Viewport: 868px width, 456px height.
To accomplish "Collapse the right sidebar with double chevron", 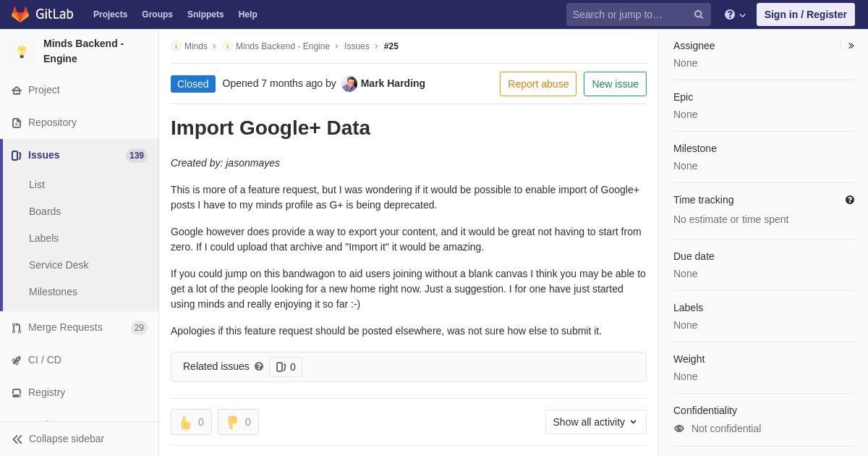I will [x=851, y=46].
